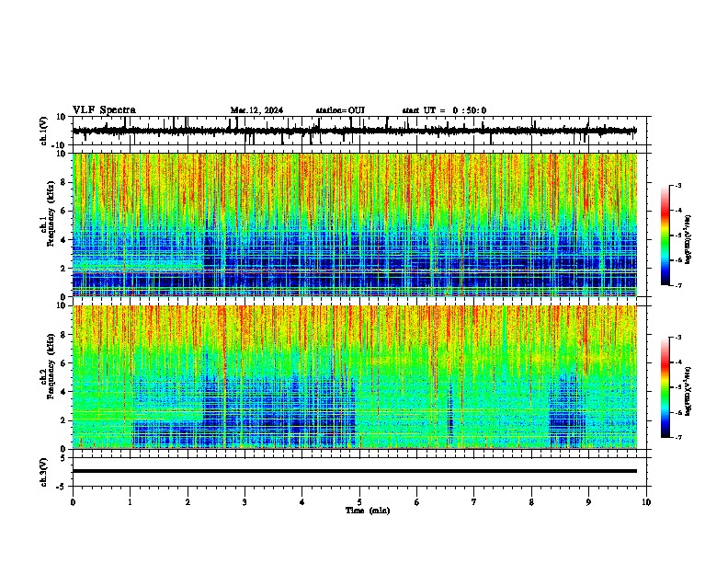
Task: Click the time axis tick label '8'
Action: 531,502
